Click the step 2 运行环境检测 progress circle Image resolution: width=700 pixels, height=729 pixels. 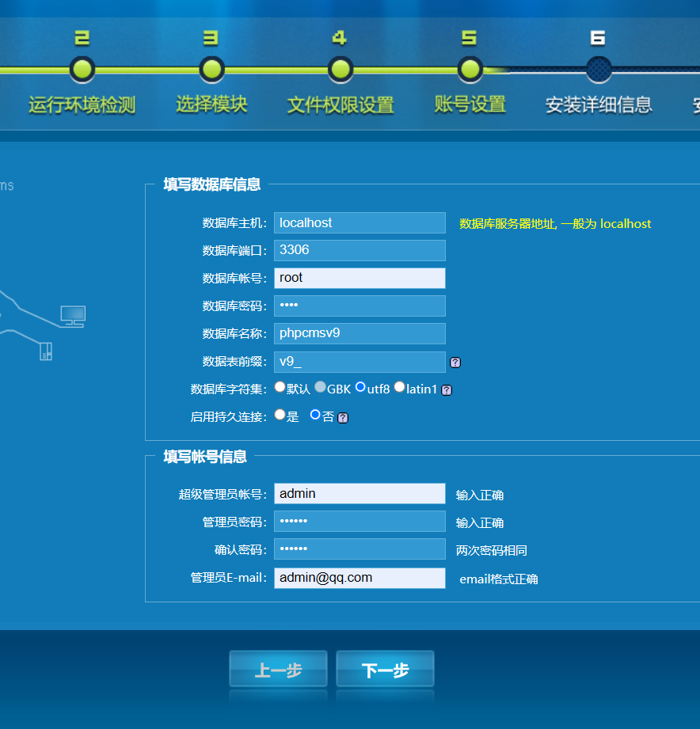point(82,69)
